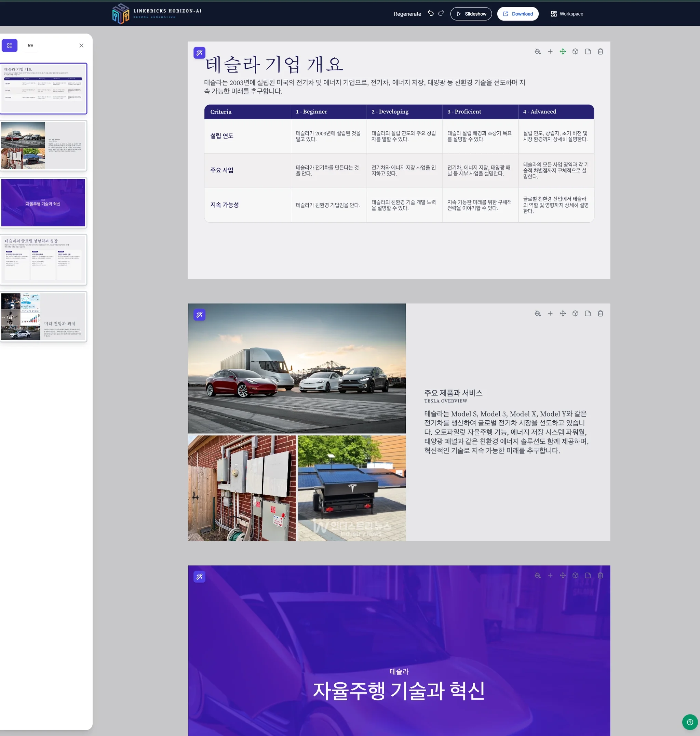Screen dimensions: 700x736
Task: Open the help button in the bottom corner
Action: click(690, 722)
